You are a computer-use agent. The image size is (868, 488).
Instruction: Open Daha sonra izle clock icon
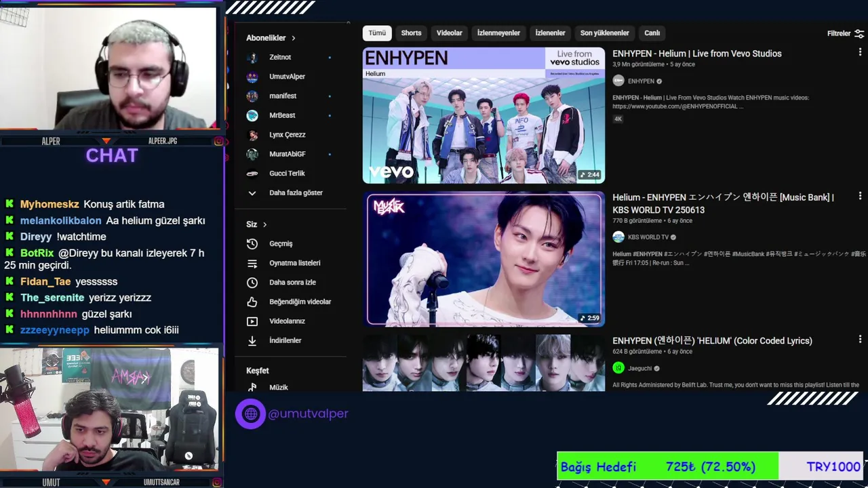click(x=252, y=282)
